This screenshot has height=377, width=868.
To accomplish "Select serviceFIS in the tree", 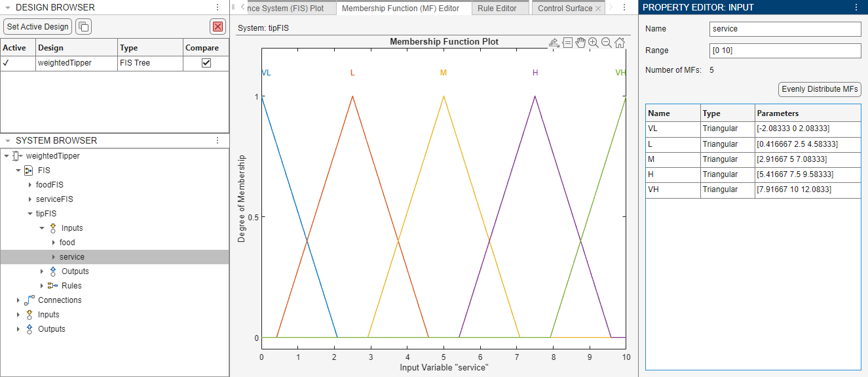I will 54,199.
